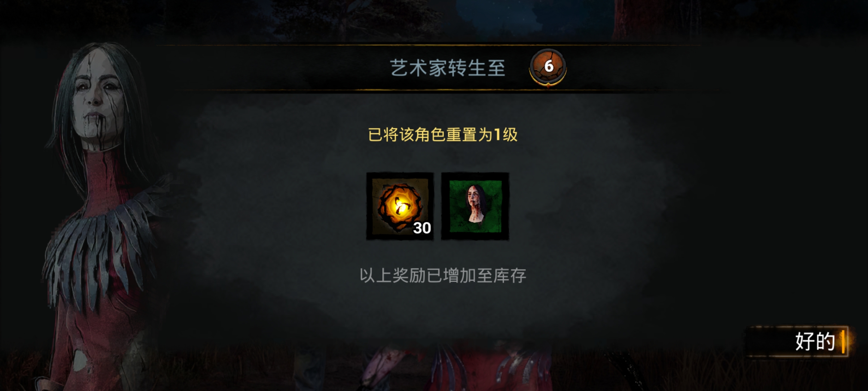Tap the 以上奖励已增加至库存 notice
Screen dimensions: 868x391
point(443,276)
